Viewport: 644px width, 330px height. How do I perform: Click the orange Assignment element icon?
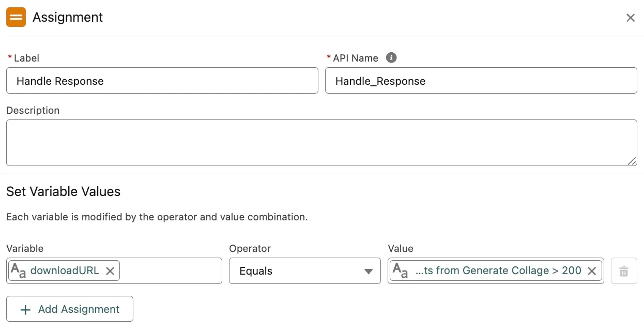pyautogui.click(x=16, y=17)
